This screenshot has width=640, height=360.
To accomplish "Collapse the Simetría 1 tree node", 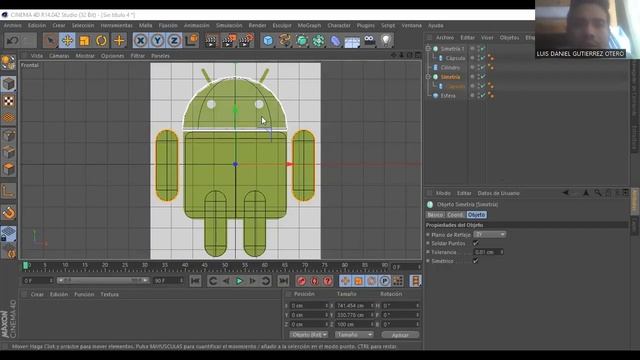I will coord(428,49).
